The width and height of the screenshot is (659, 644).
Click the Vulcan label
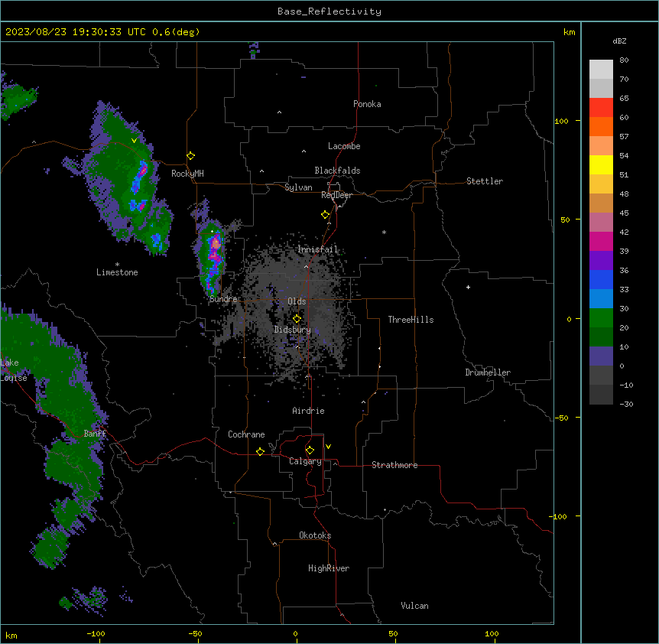point(414,606)
